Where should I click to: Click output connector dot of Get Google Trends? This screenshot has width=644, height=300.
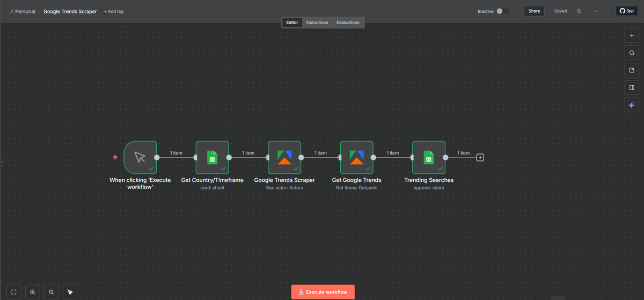pos(374,157)
